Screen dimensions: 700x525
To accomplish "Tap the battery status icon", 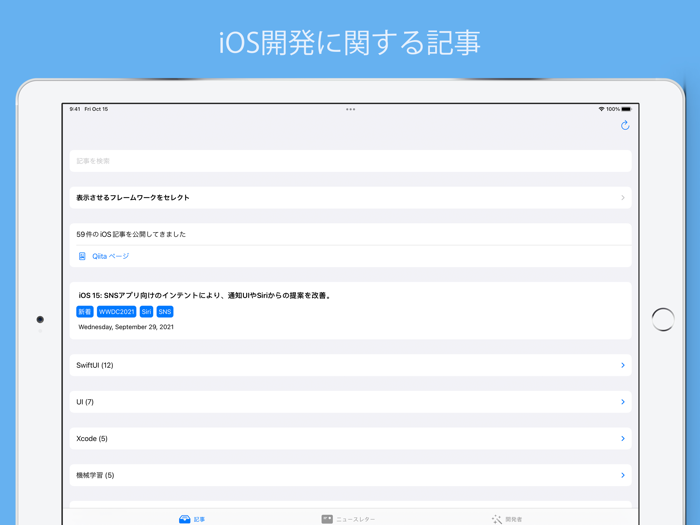I will click(626, 109).
